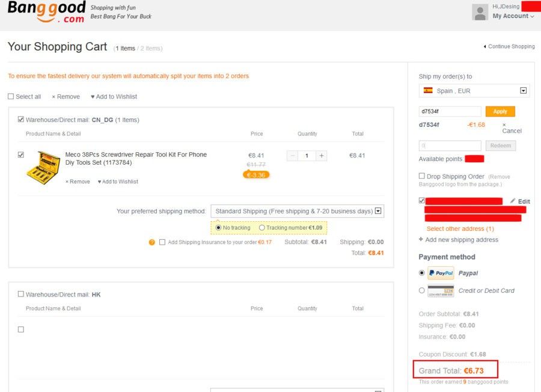Image resolution: width=541 pixels, height=392 pixels.
Task: Open the Standard Shipping method dropdown
Action: (x=298, y=211)
